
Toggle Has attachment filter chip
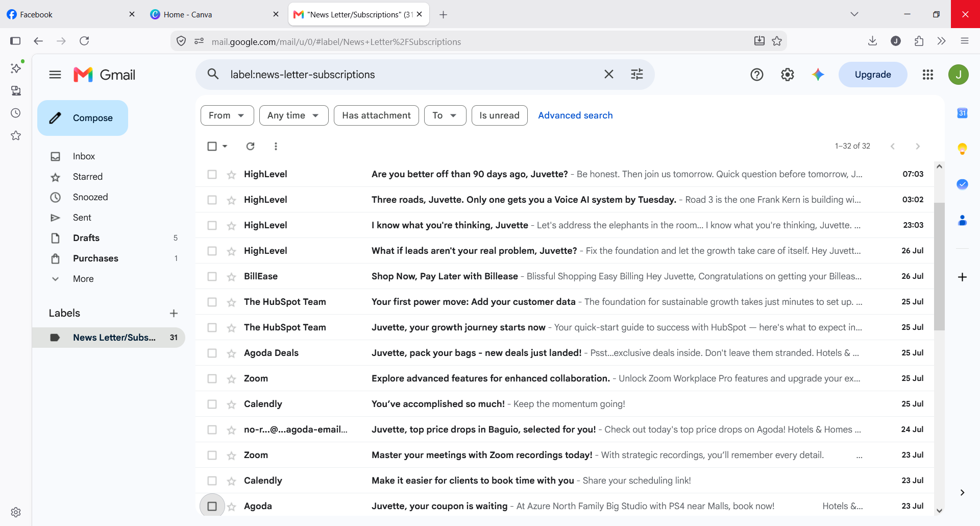pos(376,115)
